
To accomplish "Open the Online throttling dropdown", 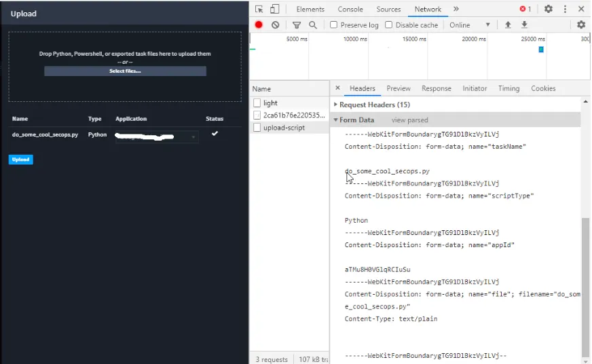I will 469,25.
